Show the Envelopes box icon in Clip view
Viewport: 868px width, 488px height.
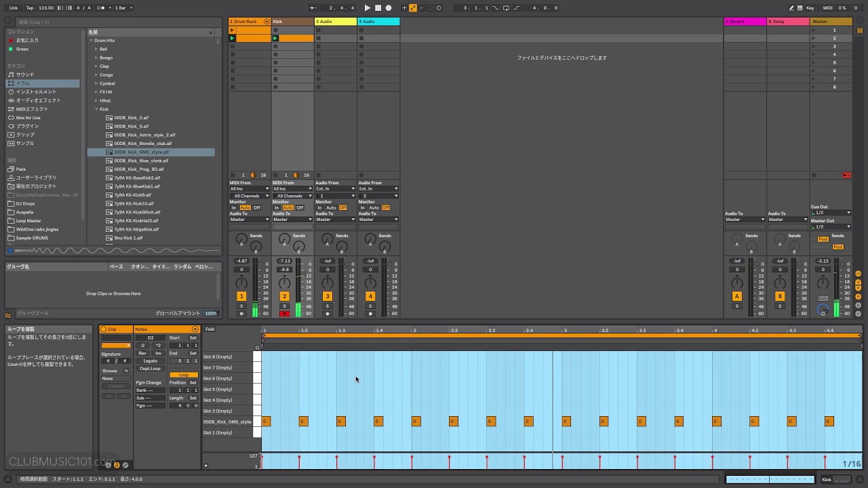point(125,465)
